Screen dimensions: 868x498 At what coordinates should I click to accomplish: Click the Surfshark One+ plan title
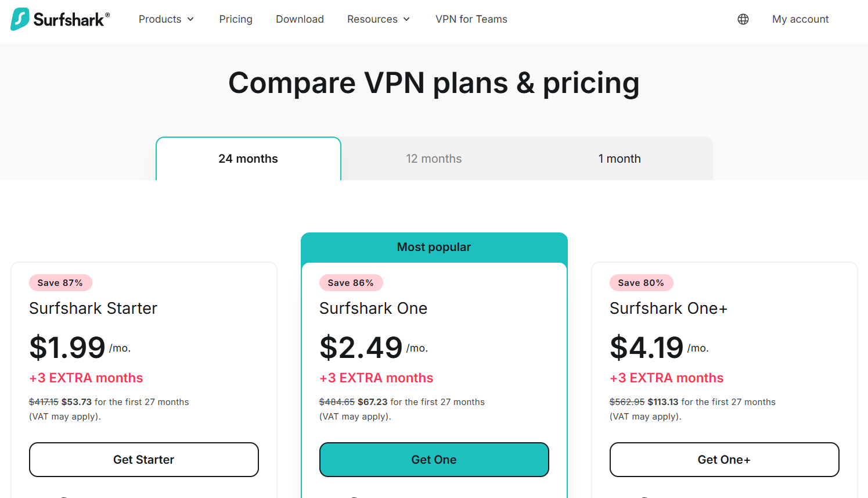click(668, 308)
